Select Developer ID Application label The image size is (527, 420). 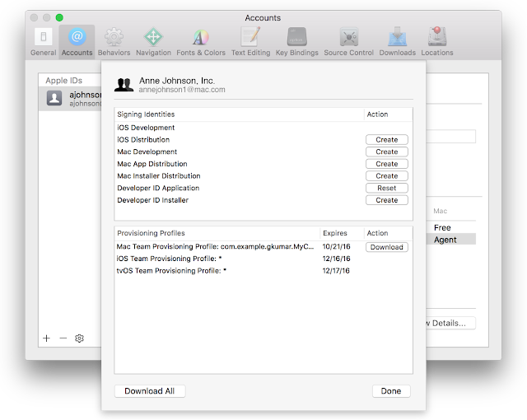click(158, 188)
